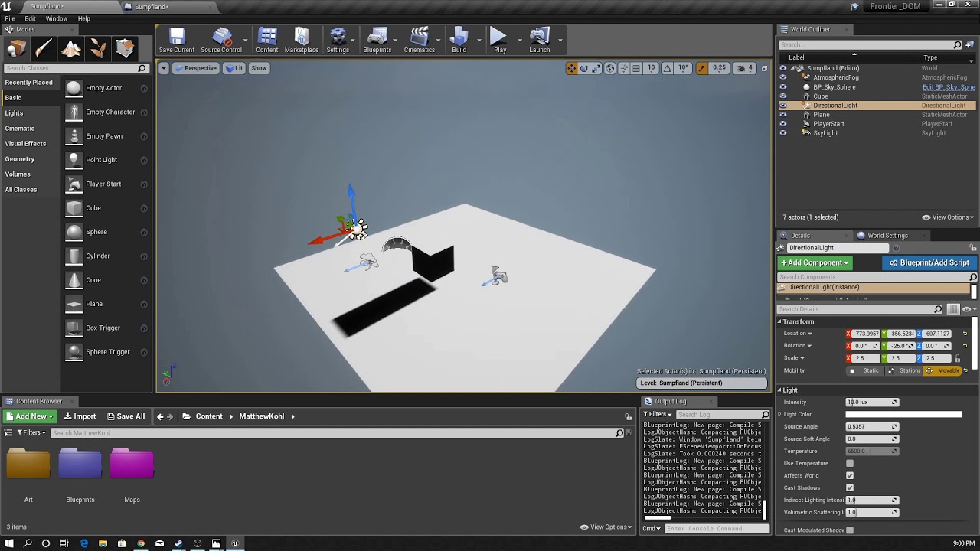The image size is (980, 551).
Task: Open the Light Color swatch
Action: 903,415
